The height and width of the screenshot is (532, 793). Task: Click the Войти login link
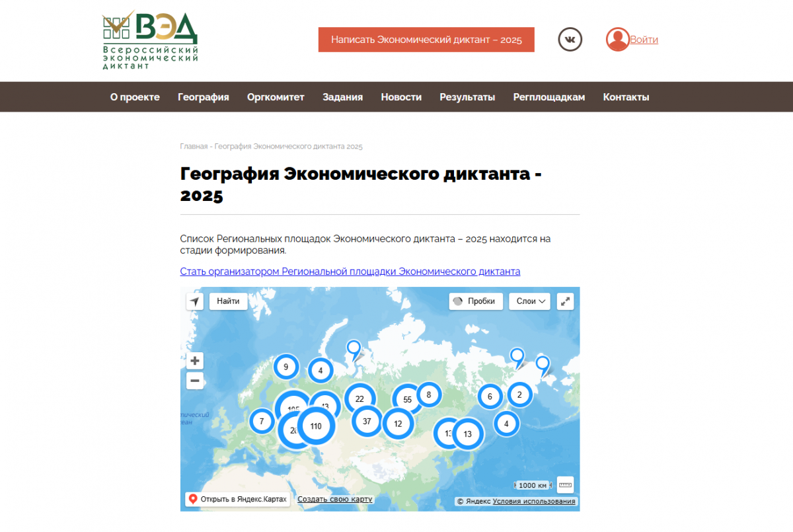(x=644, y=40)
